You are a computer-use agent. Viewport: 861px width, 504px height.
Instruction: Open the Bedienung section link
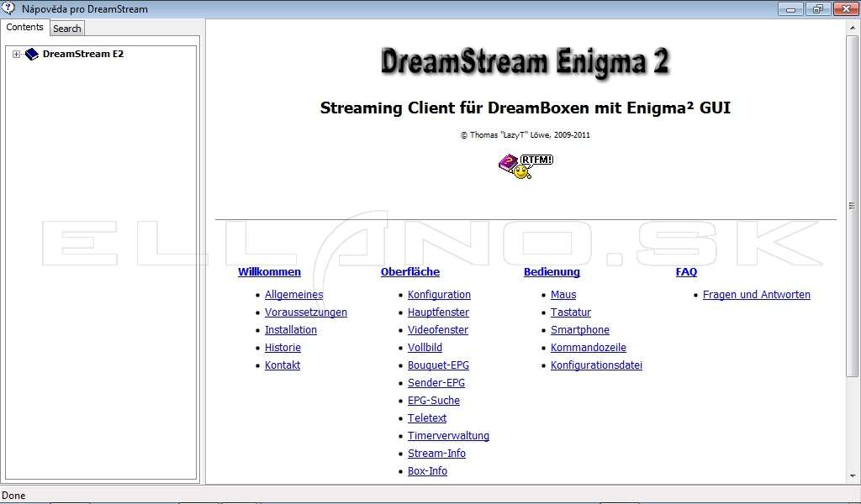click(552, 272)
